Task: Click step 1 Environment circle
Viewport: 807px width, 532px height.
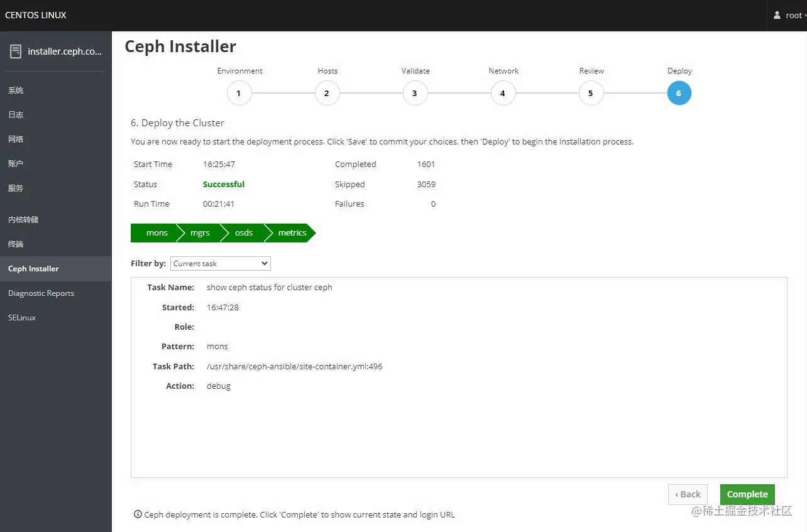Action: (239, 94)
